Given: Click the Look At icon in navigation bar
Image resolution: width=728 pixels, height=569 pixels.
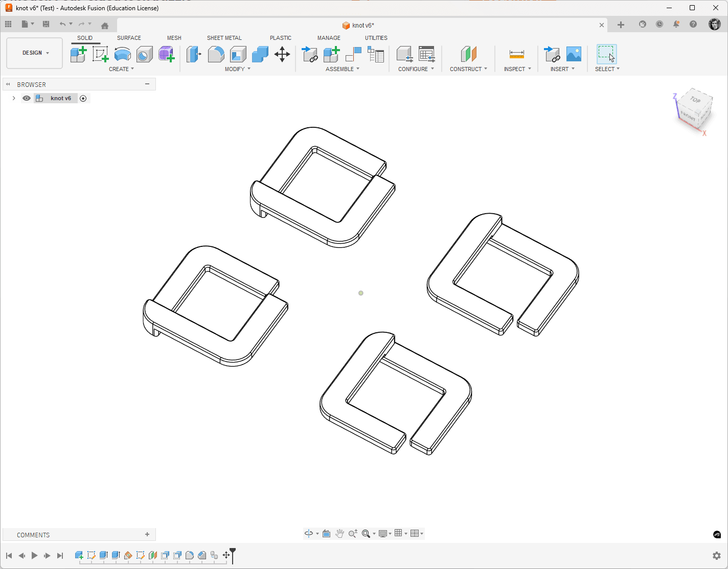Looking at the screenshot, I should pos(326,533).
